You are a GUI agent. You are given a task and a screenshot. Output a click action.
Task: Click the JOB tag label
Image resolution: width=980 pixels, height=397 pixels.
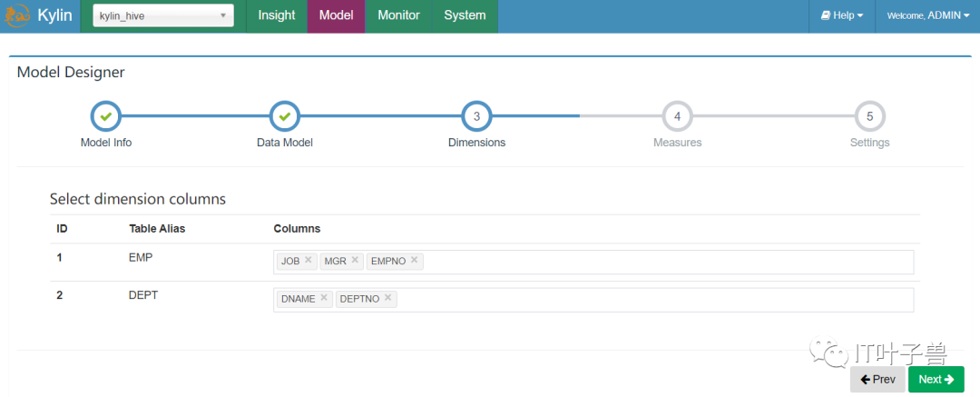click(x=290, y=261)
